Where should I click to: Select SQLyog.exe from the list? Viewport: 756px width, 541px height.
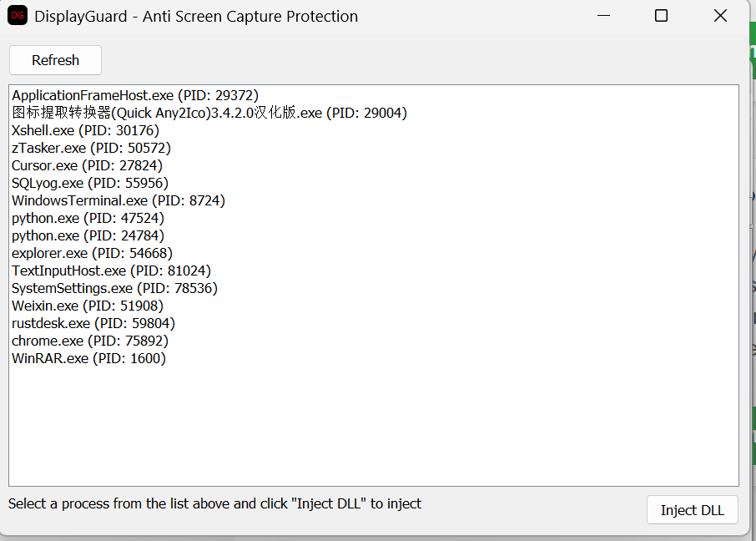pyautogui.click(x=89, y=183)
